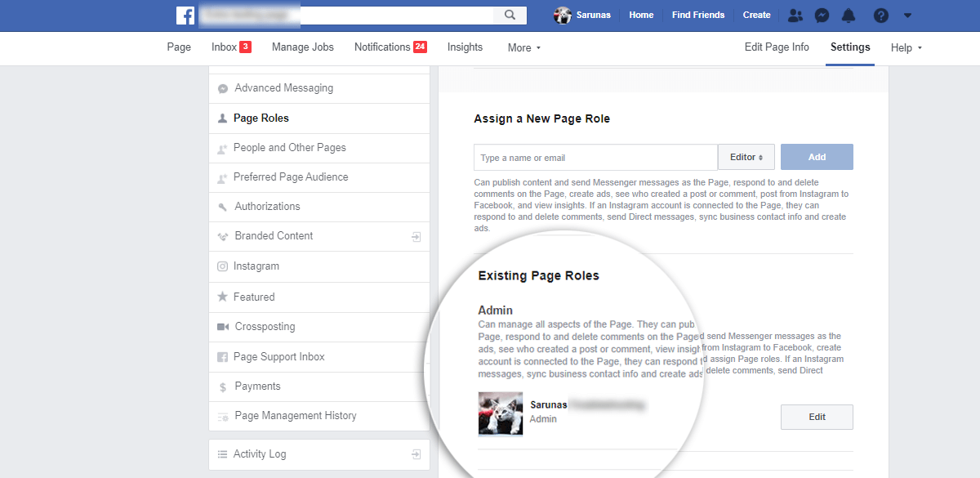
Task: Click the Page Management History icon
Action: 223,416
